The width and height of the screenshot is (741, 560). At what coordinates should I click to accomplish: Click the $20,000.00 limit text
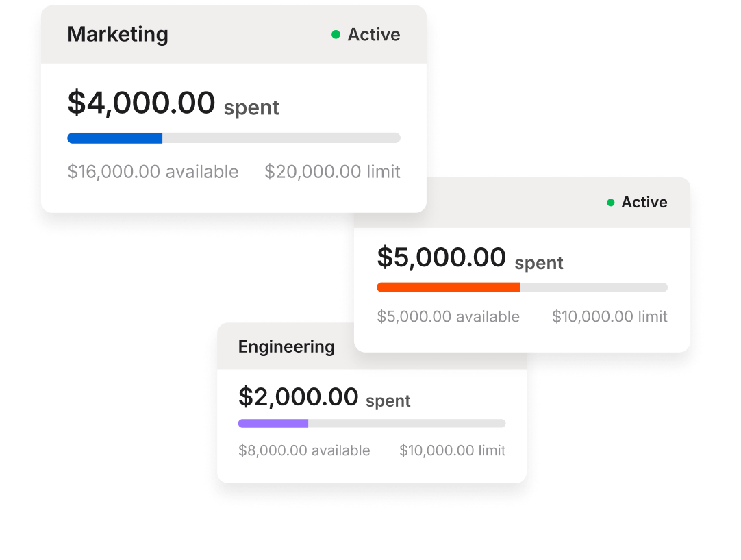[x=332, y=172]
